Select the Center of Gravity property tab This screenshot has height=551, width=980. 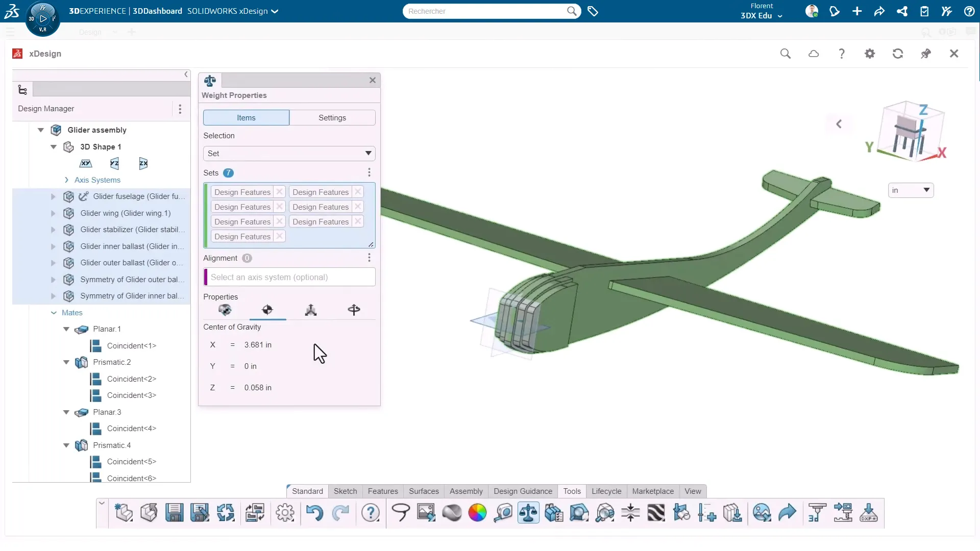[x=268, y=310]
